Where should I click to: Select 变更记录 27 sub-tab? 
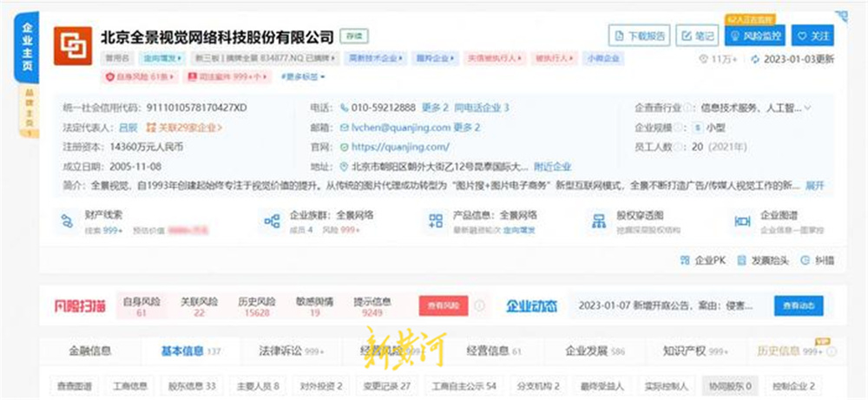pos(386,385)
